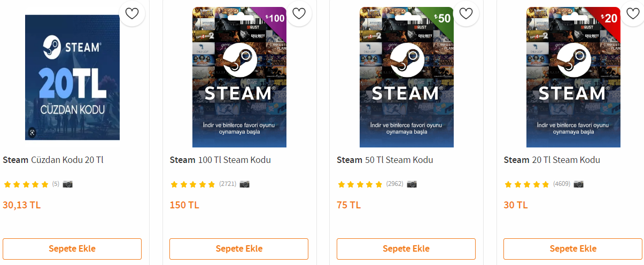Add the 30 TL Steam Kodu to cart

click(x=573, y=249)
